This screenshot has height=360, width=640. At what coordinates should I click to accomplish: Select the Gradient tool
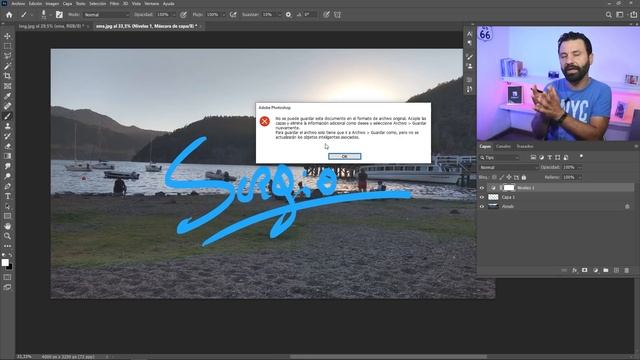[7, 156]
